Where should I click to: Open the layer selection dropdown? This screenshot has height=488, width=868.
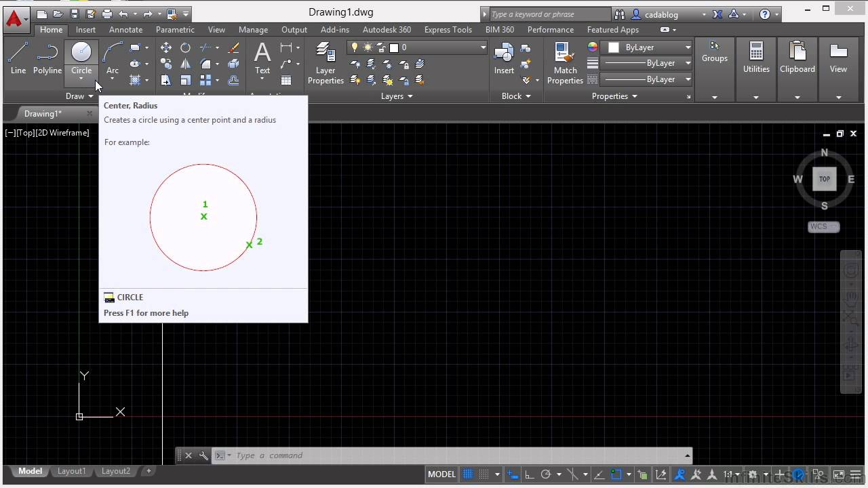pos(484,47)
